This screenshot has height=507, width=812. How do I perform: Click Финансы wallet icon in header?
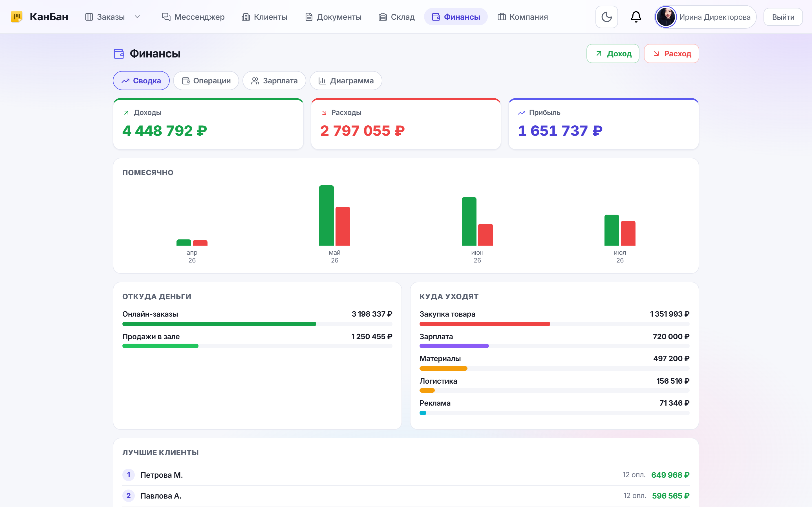click(436, 17)
